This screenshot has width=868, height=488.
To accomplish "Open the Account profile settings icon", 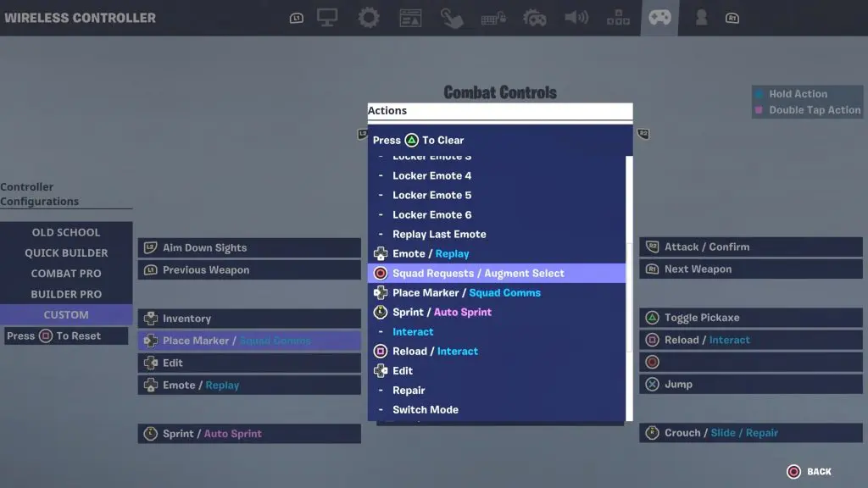I will click(x=701, y=18).
